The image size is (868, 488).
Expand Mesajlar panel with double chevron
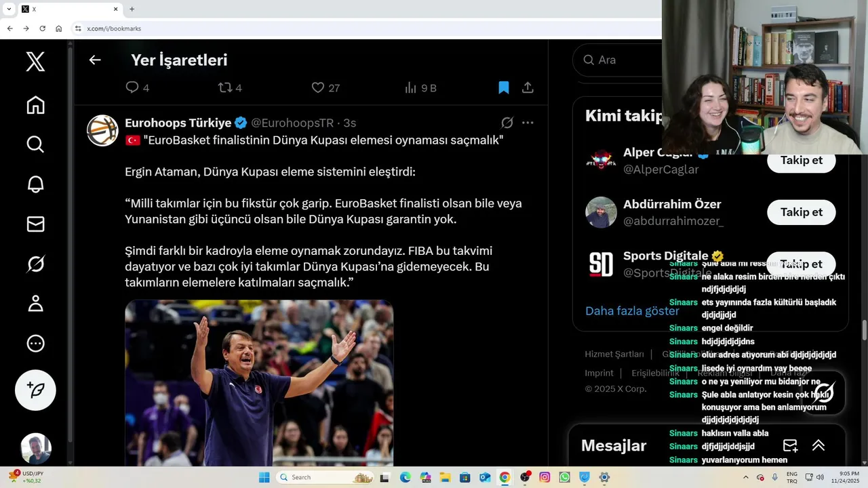point(818,445)
